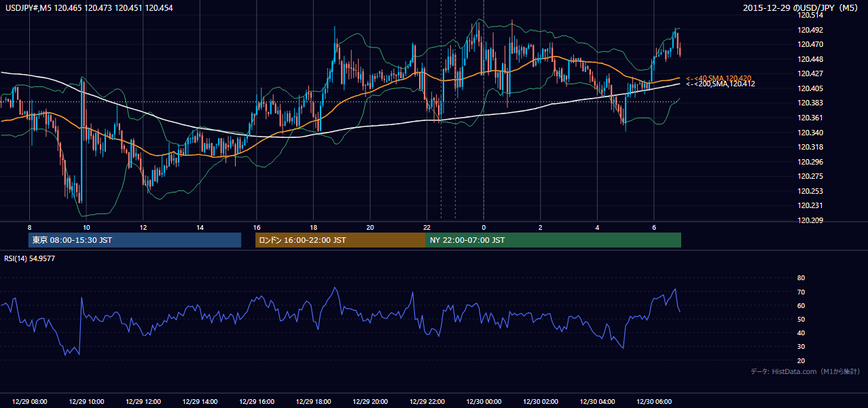The image size is (868, 408).
Task: Click price axis value 120.340
Action: 810,133
